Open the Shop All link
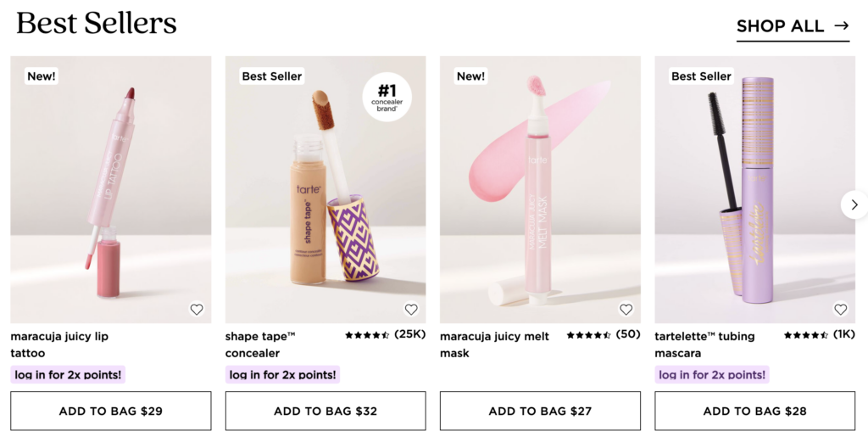Screen dimensions: 868x448 coord(793,26)
